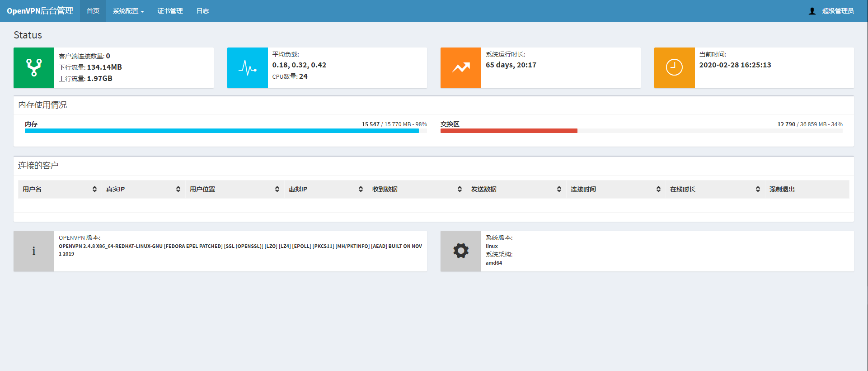
Task: Click the CPU数量 24 value
Action: [303, 76]
